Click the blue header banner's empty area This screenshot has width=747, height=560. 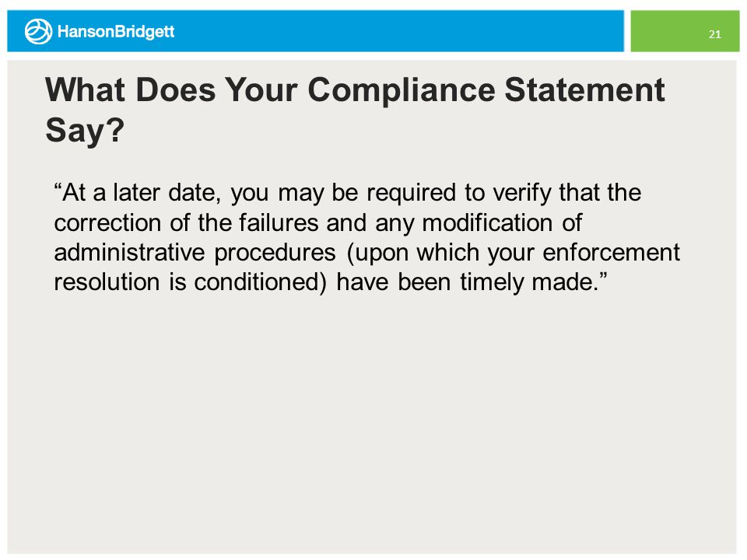400,31
